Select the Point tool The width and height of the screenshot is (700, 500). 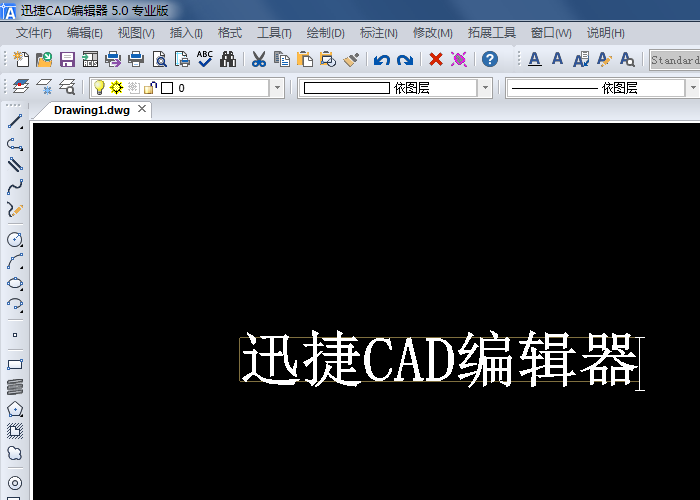(x=15, y=335)
